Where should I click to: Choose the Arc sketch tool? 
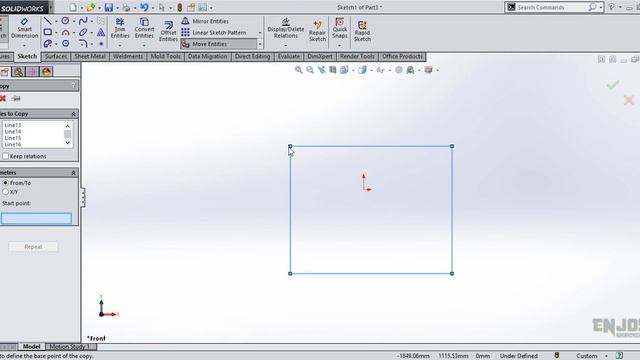[65, 32]
